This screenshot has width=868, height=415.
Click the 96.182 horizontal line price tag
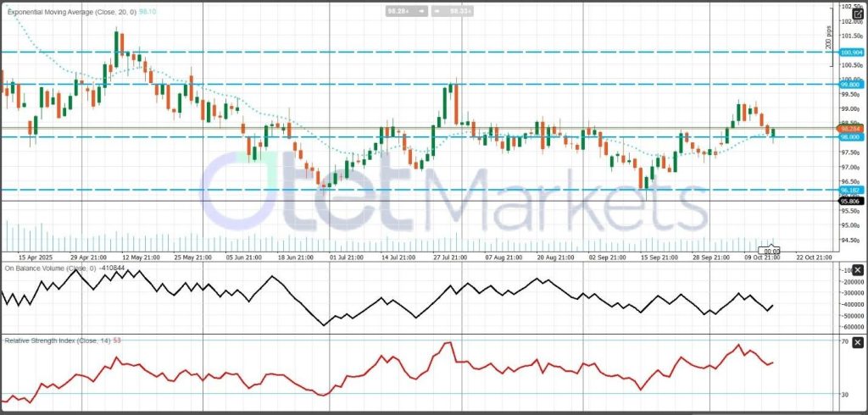850,191
